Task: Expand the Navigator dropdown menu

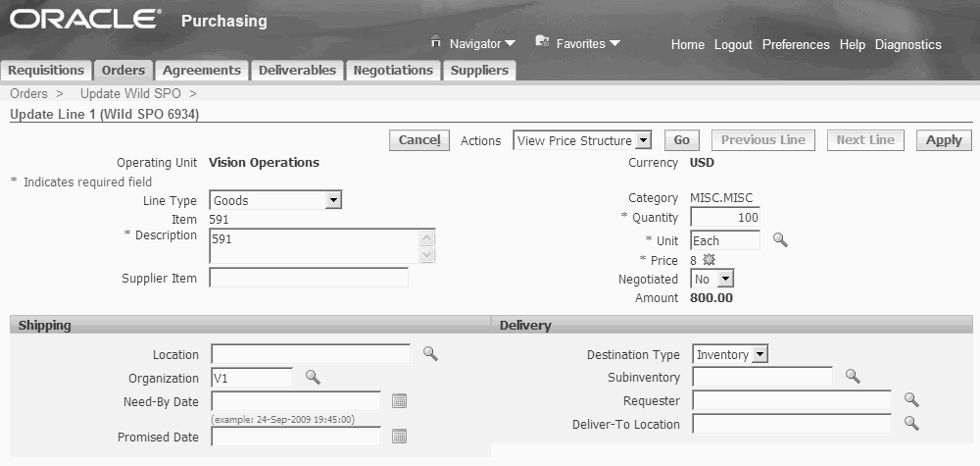Action: [510, 44]
